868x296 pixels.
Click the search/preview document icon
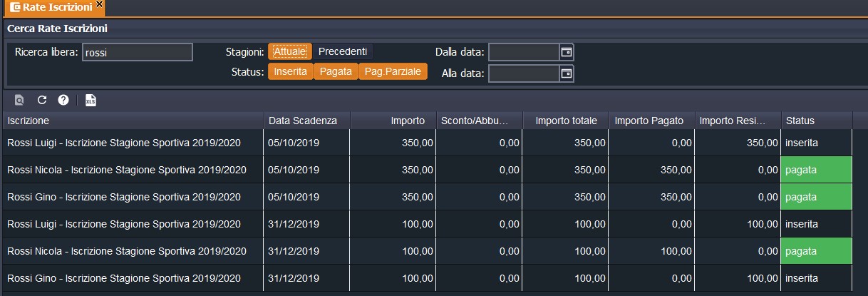(19, 101)
